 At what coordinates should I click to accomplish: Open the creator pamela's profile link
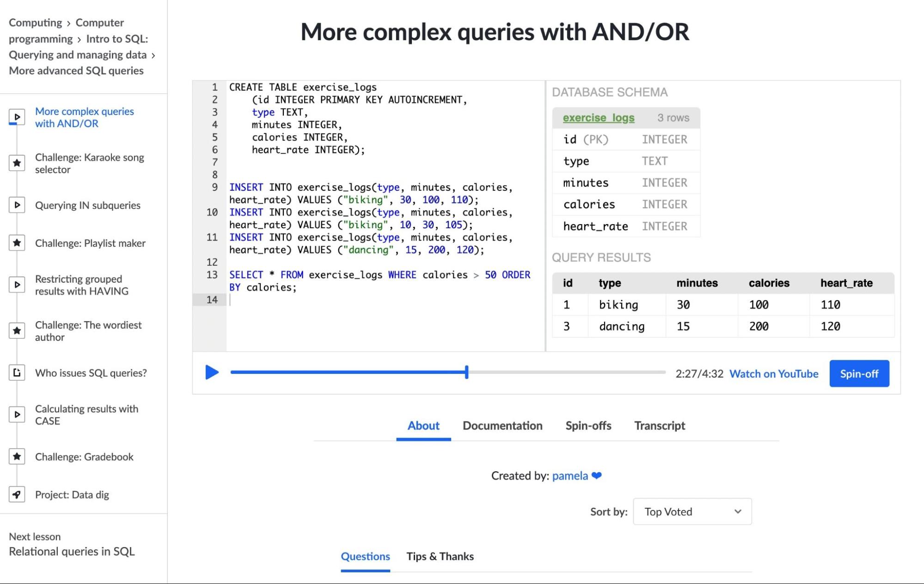click(569, 476)
